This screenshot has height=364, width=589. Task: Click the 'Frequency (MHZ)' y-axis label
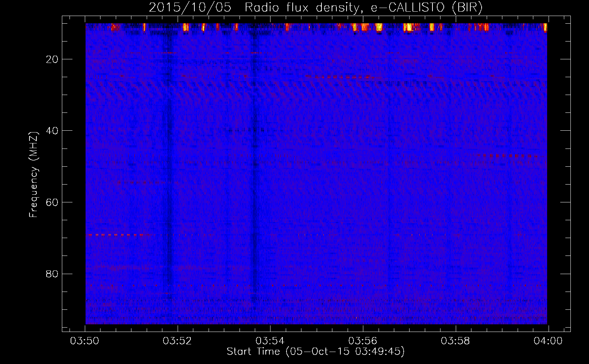(x=33, y=175)
